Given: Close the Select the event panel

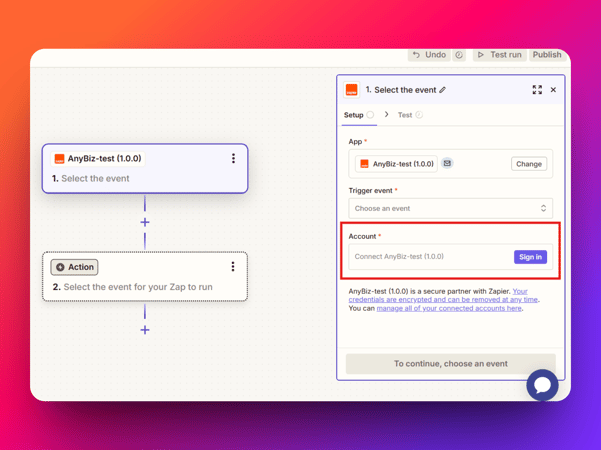Looking at the screenshot, I should point(553,90).
